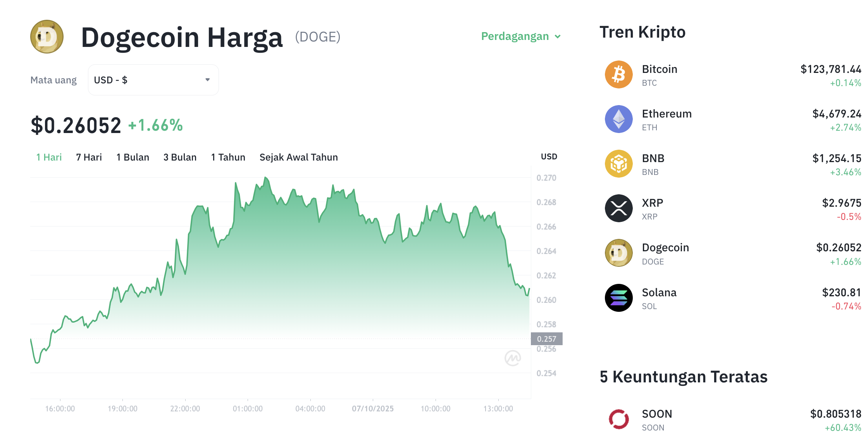Screen dimensions: 868x439
Task: Select the 1 Tahun chart range
Action: (x=228, y=157)
